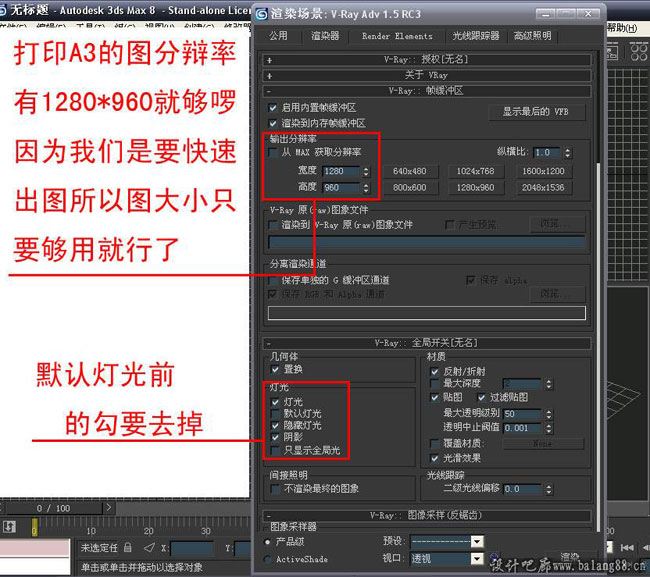Click the 高度 height spinner arrows
This screenshot has width=650, height=577.
366,188
